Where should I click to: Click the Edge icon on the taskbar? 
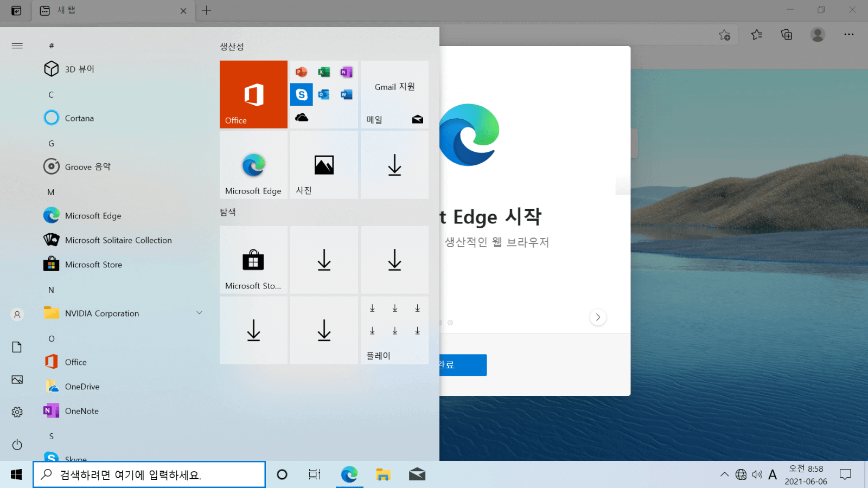[x=349, y=474]
